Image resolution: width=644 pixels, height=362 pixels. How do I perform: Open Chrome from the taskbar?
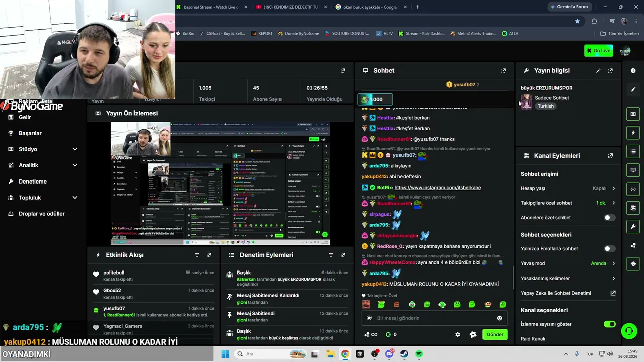click(345, 354)
